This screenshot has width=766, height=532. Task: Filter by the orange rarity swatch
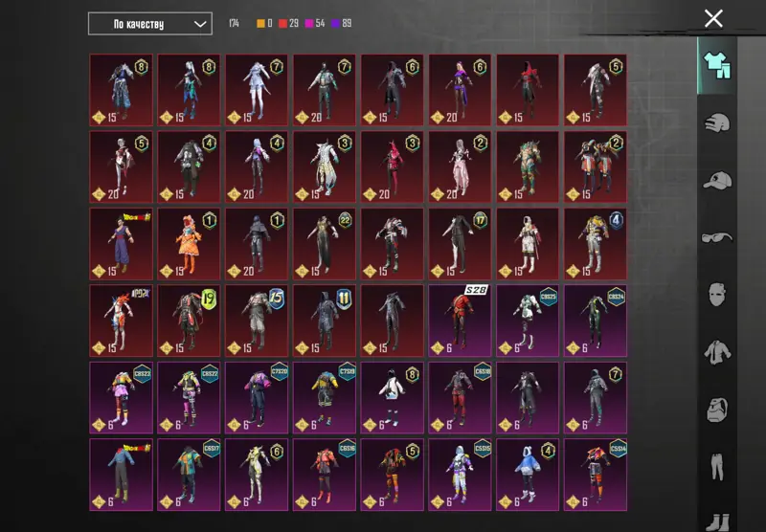(264, 23)
